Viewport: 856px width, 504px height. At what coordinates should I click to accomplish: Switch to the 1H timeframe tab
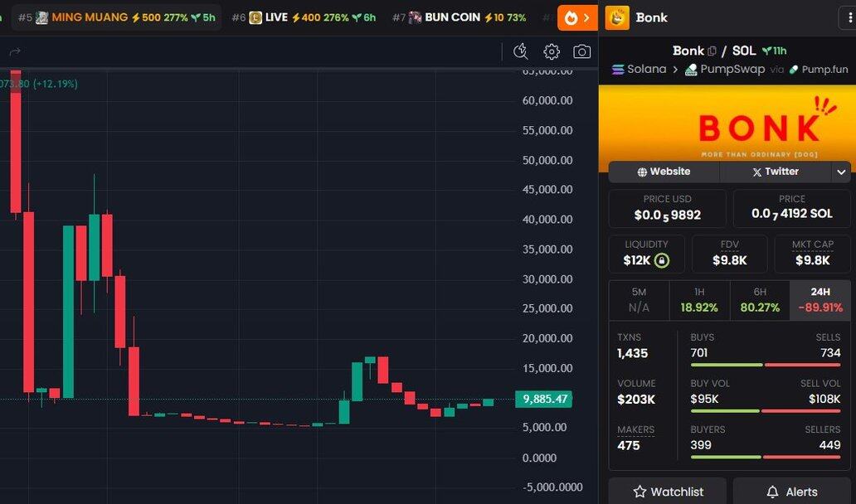click(699, 300)
